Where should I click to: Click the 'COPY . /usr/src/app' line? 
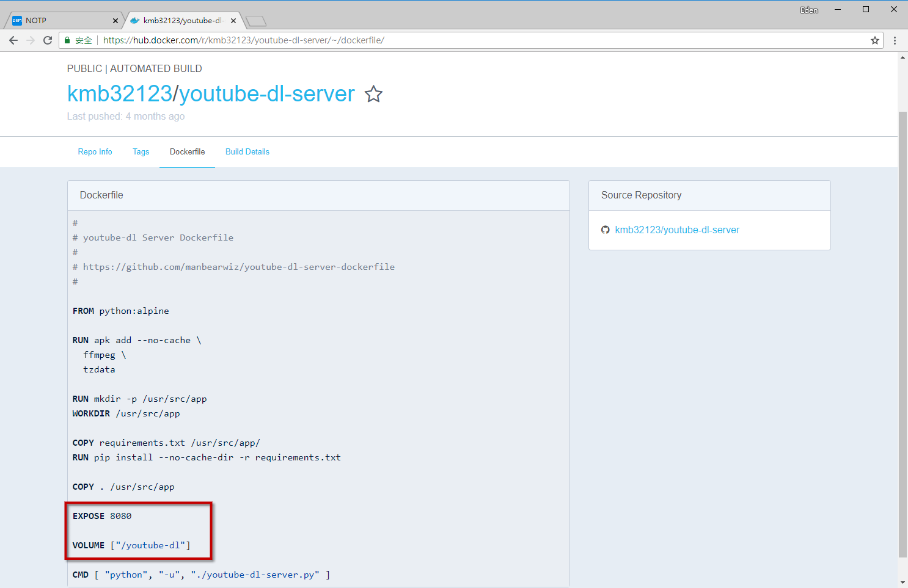(x=123, y=487)
